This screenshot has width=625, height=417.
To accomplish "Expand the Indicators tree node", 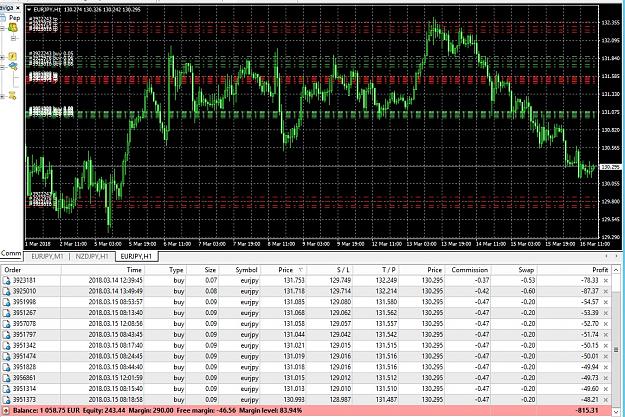I will tap(2, 57).
